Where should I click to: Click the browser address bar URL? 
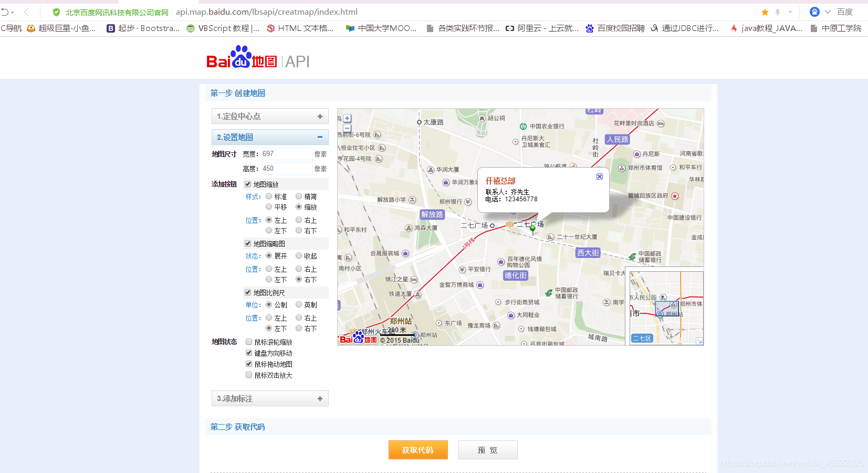coord(267,12)
